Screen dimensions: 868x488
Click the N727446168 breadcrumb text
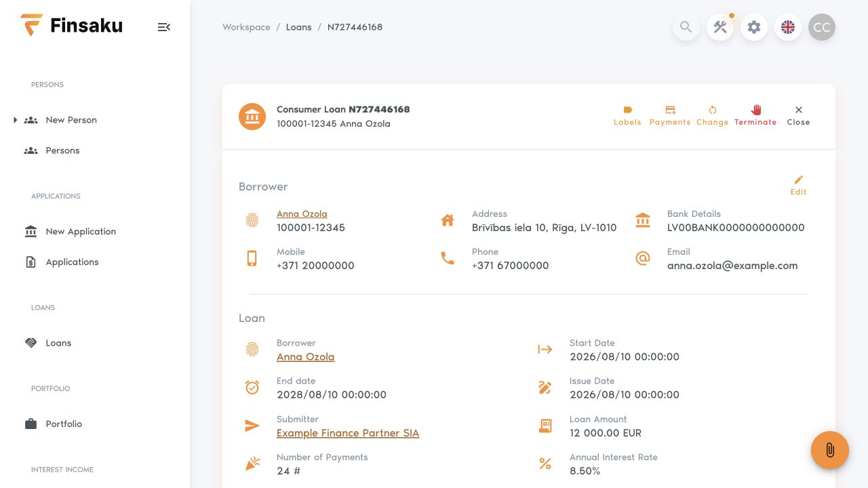pyautogui.click(x=355, y=27)
